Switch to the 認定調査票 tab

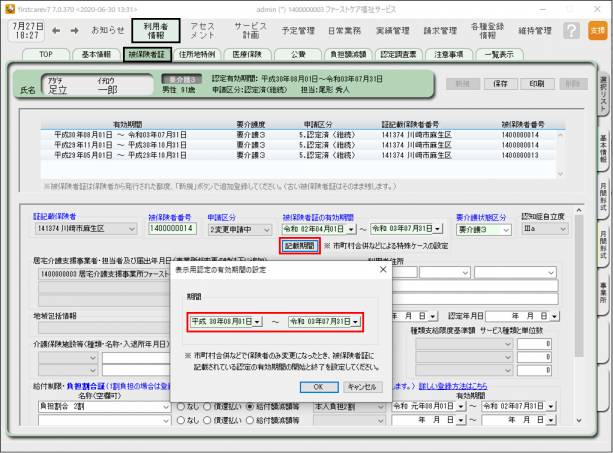tap(398, 54)
